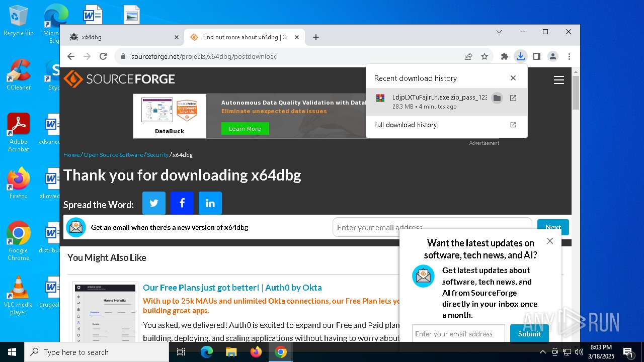This screenshot has height=362, width=644.
Task: Select CCleaner desktop icon
Action: point(19,74)
